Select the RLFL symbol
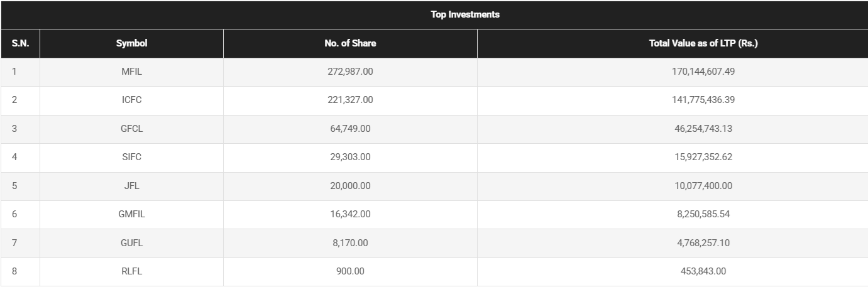The height and width of the screenshot is (287, 868). (x=131, y=271)
